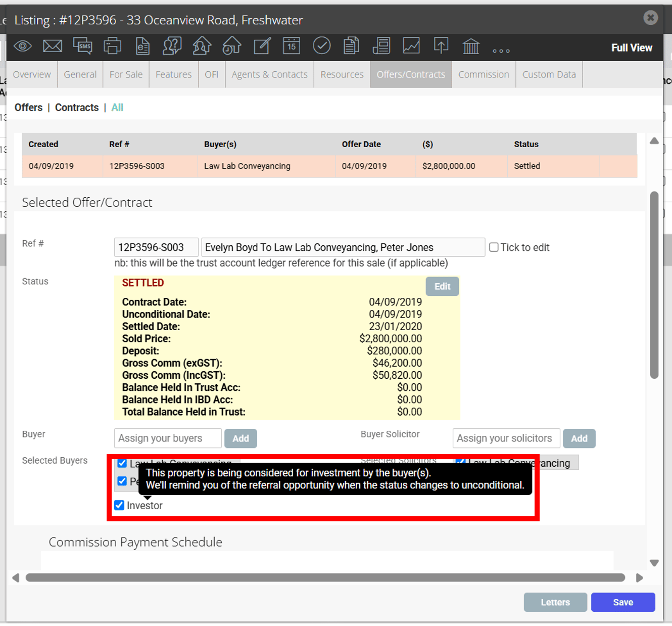
Task: Click the bank building icon
Action: coord(471,47)
